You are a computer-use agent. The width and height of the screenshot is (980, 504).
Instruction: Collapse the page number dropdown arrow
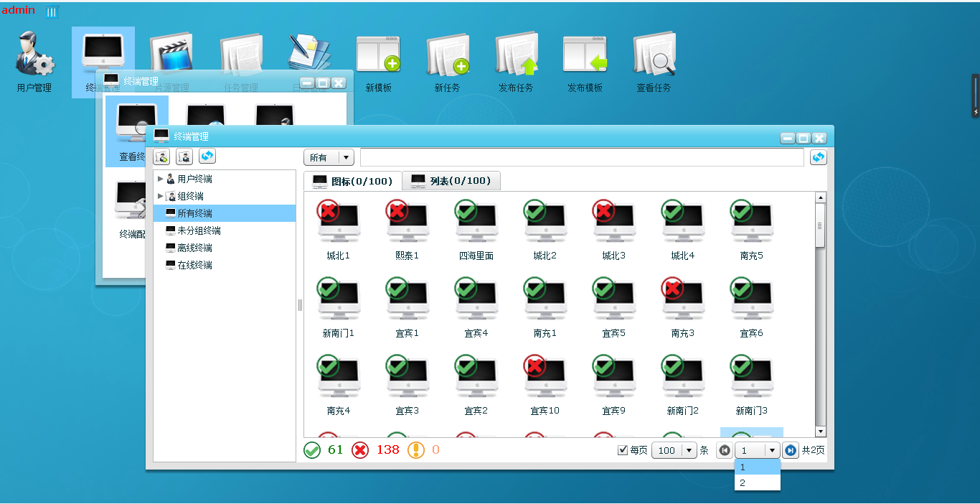tap(772, 450)
